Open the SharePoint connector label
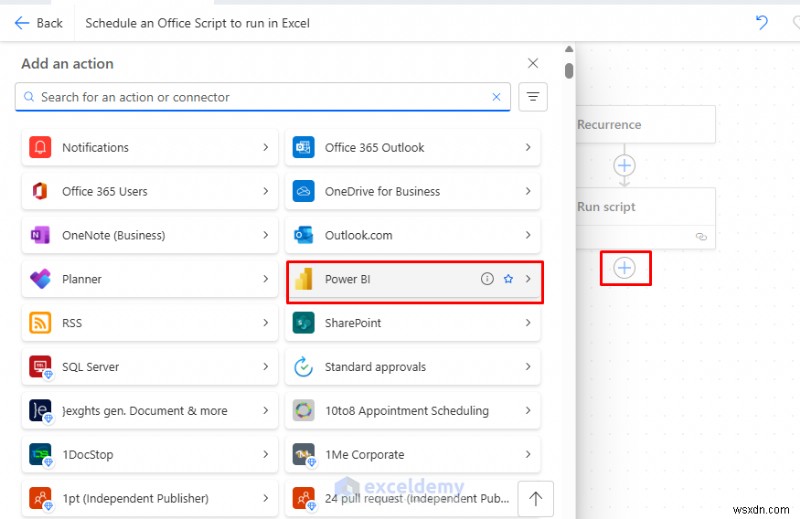This screenshot has height=519, width=800. click(353, 323)
